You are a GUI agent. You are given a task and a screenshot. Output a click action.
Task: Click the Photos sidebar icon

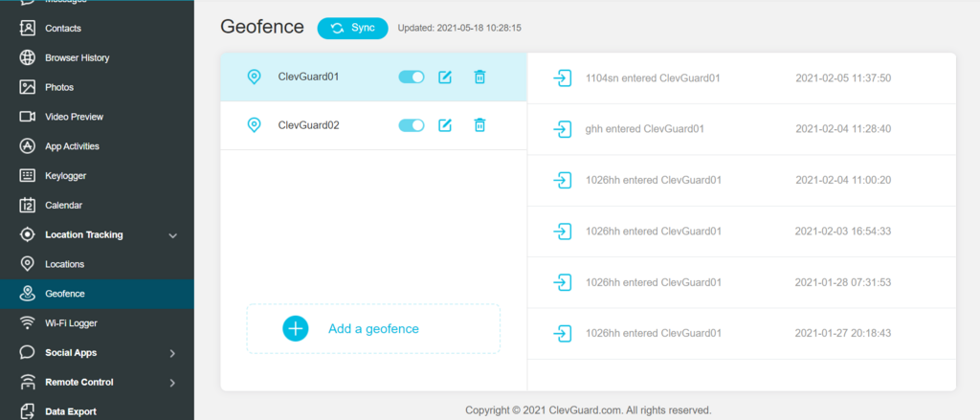coord(28,87)
